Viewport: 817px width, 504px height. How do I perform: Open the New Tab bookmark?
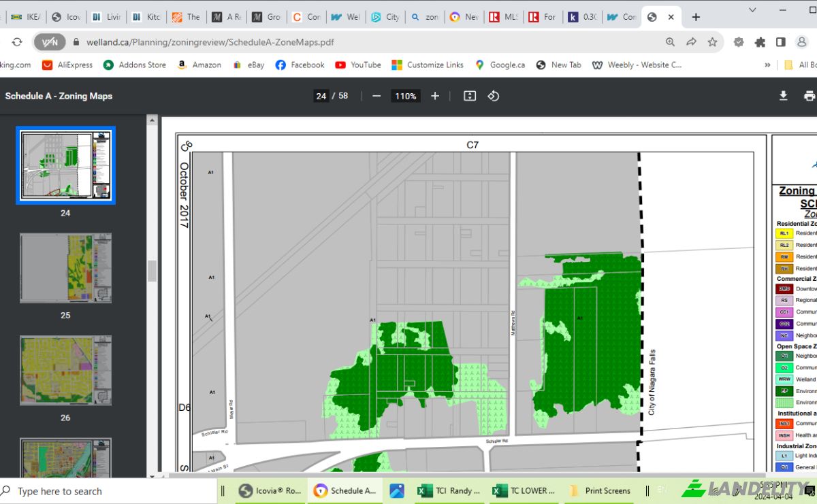pos(558,65)
